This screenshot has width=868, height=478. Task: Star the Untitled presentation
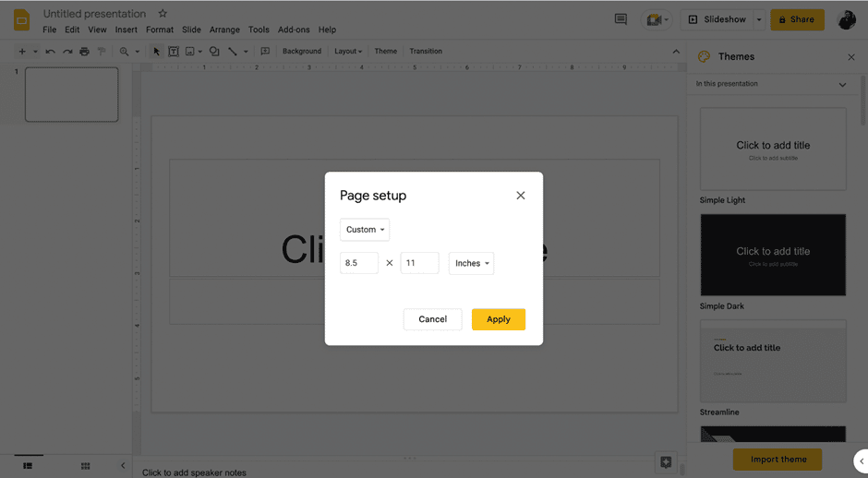(x=163, y=14)
